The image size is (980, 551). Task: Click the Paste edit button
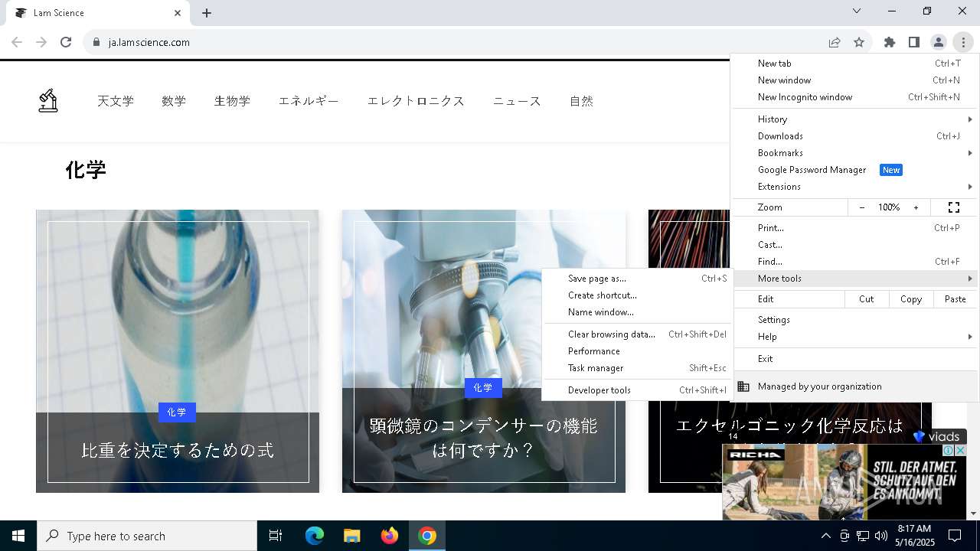(955, 299)
